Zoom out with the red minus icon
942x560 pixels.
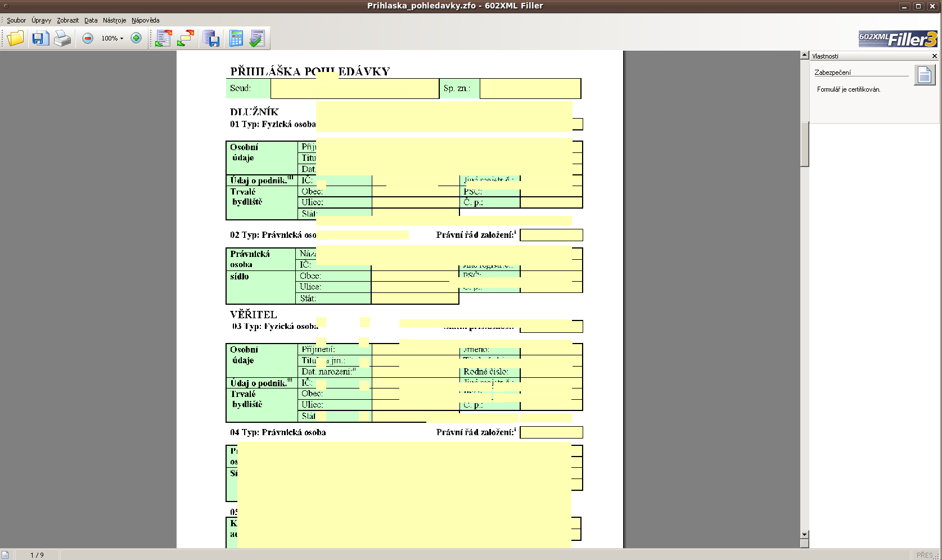click(88, 38)
